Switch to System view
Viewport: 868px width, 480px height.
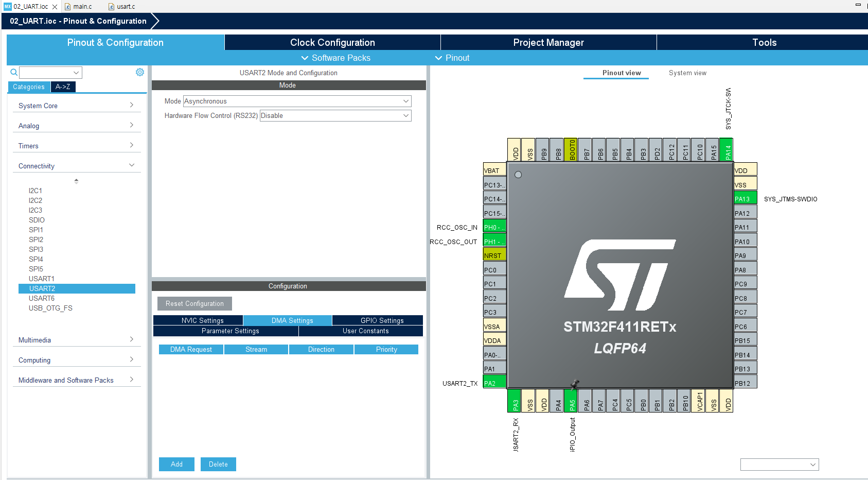(687, 73)
